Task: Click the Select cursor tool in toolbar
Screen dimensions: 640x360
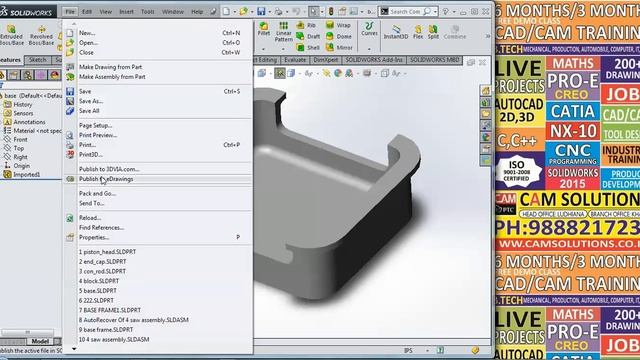Action: (x=313, y=11)
